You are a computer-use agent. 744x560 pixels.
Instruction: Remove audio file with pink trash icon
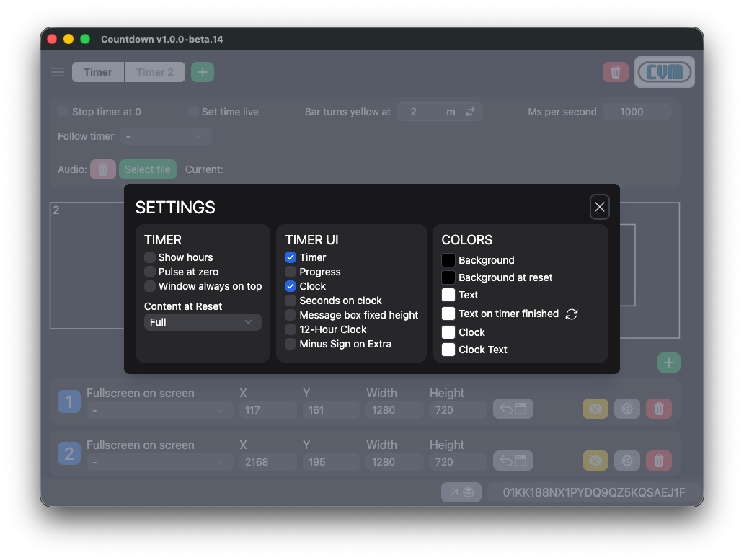tap(103, 169)
